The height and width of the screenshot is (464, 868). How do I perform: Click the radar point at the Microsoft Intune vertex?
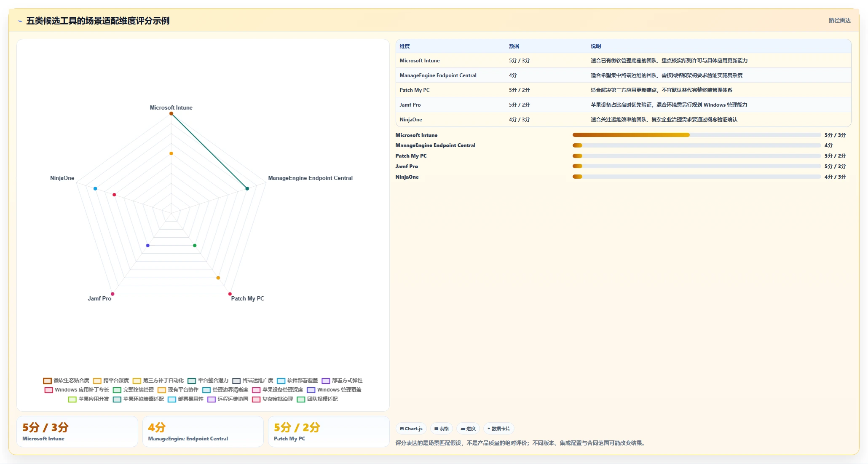coord(171,114)
